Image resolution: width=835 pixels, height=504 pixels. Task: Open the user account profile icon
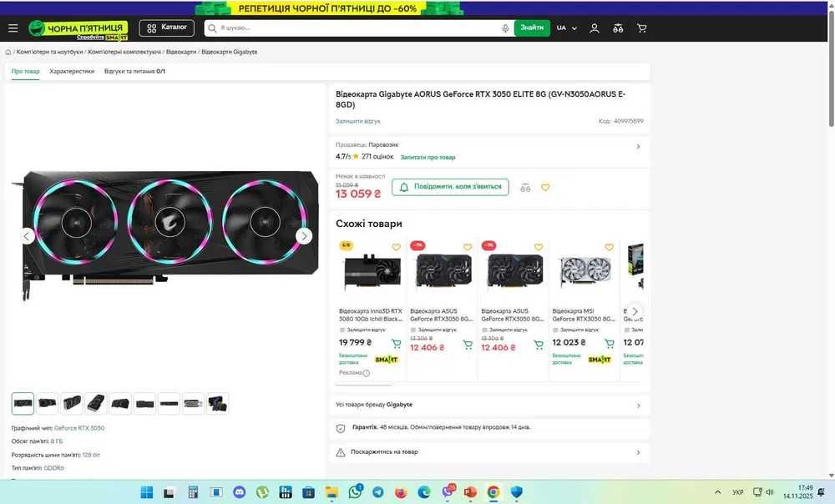point(595,28)
